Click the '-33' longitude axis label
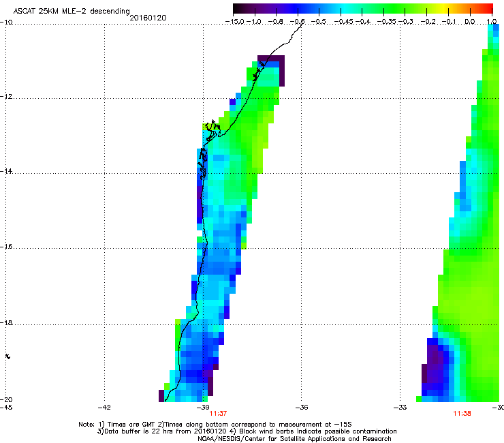Screen dimensions: 504x443 coord(400,408)
